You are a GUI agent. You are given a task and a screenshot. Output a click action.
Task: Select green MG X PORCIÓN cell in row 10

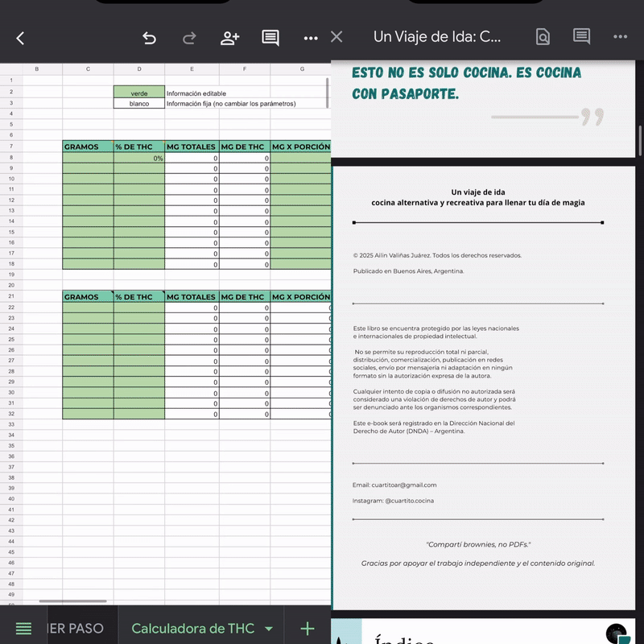pos(300,179)
